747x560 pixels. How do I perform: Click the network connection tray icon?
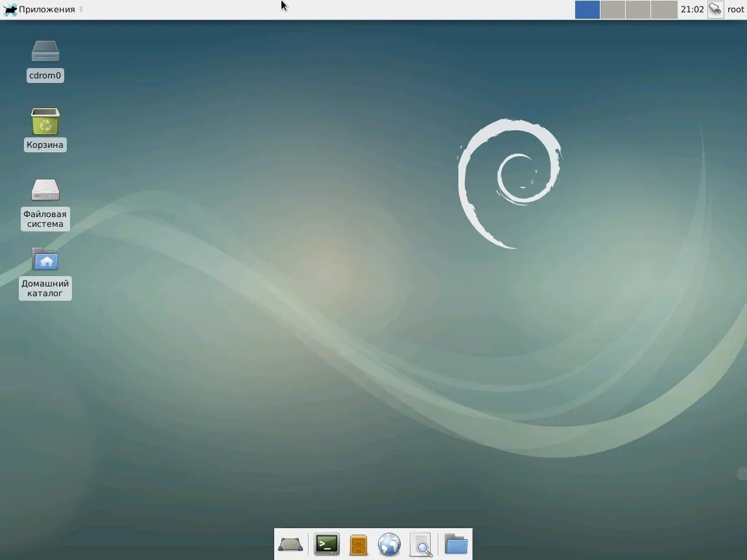[x=716, y=10]
